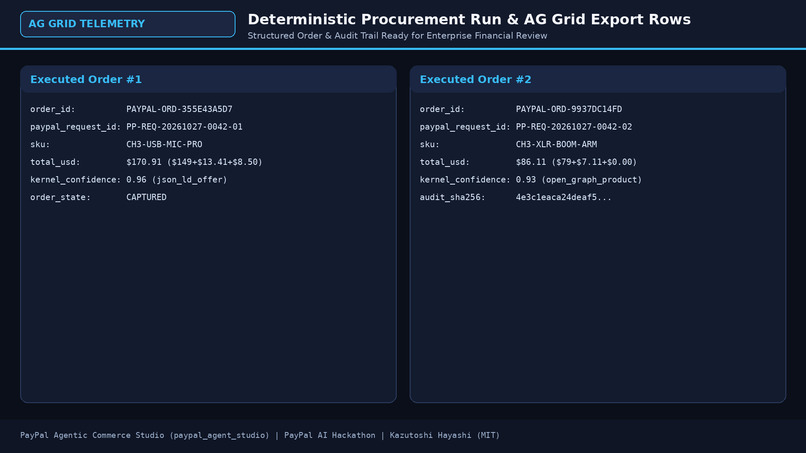The height and width of the screenshot is (453, 806).
Task: Click the AG GRID TELEMETRY badge
Action: click(127, 24)
